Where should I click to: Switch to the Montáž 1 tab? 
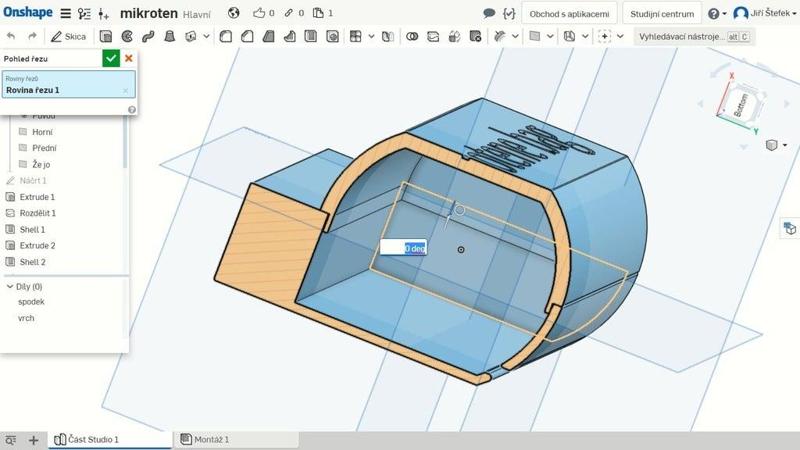coord(211,439)
